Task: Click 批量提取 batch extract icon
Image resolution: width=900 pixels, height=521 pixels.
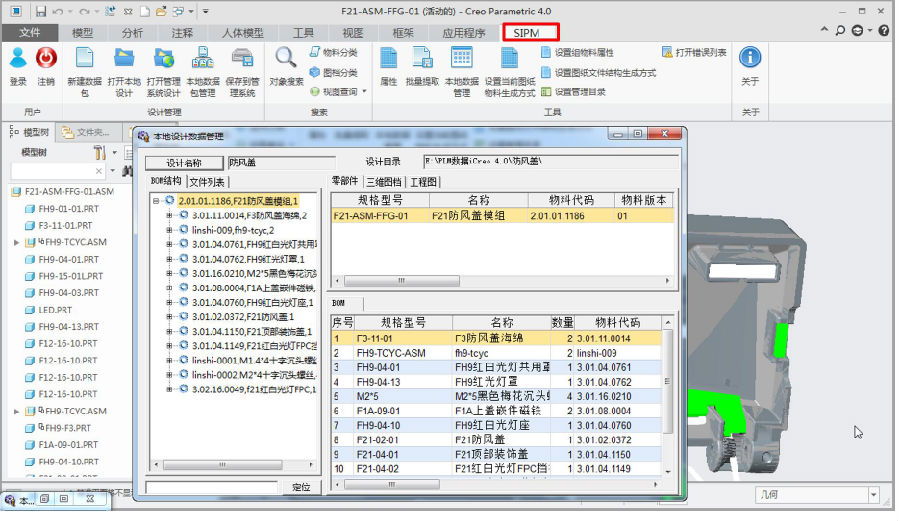Action: (x=422, y=59)
